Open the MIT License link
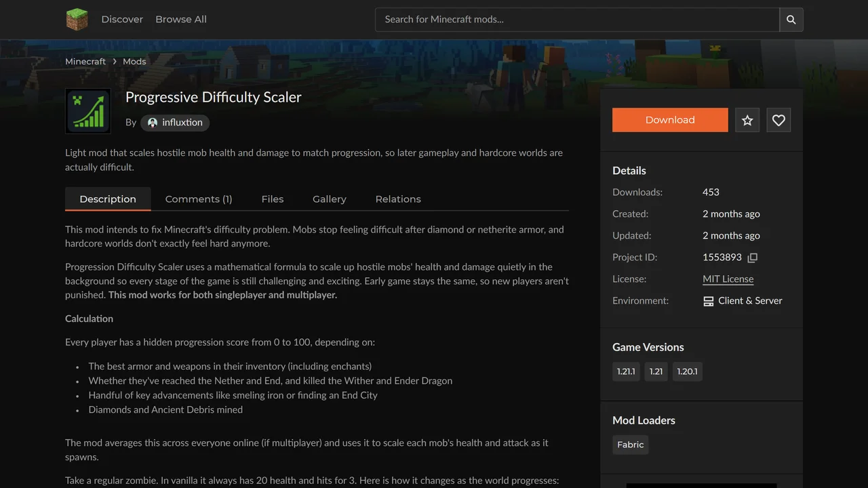Image resolution: width=868 pixels, height=488 pixels. (x=728, y=279)
